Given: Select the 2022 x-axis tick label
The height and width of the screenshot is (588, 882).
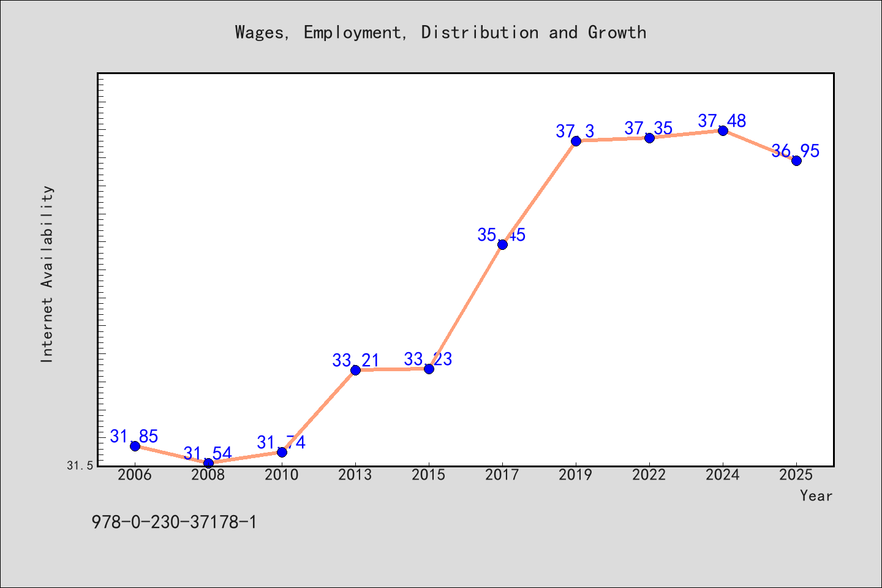Looking at the screenshot, I should click(649, 475).
